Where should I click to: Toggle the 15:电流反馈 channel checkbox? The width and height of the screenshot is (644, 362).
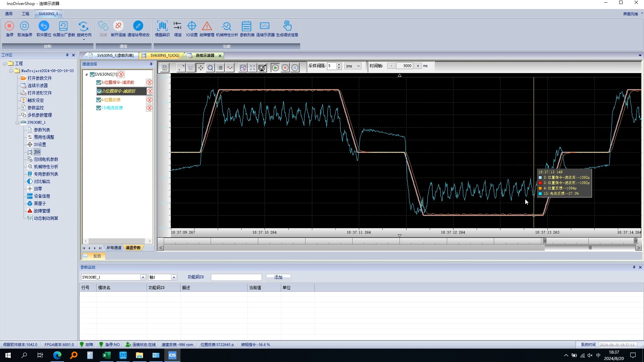98,108
